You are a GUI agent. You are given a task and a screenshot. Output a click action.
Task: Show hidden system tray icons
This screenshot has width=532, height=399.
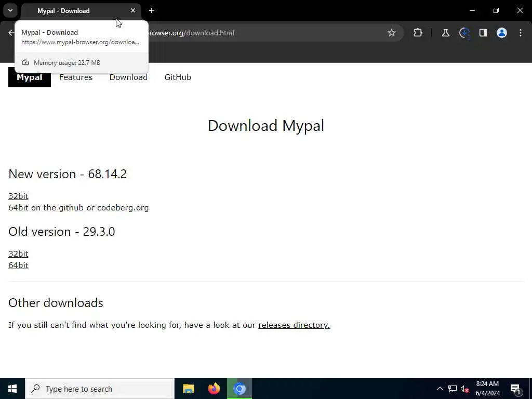point(440,389)
